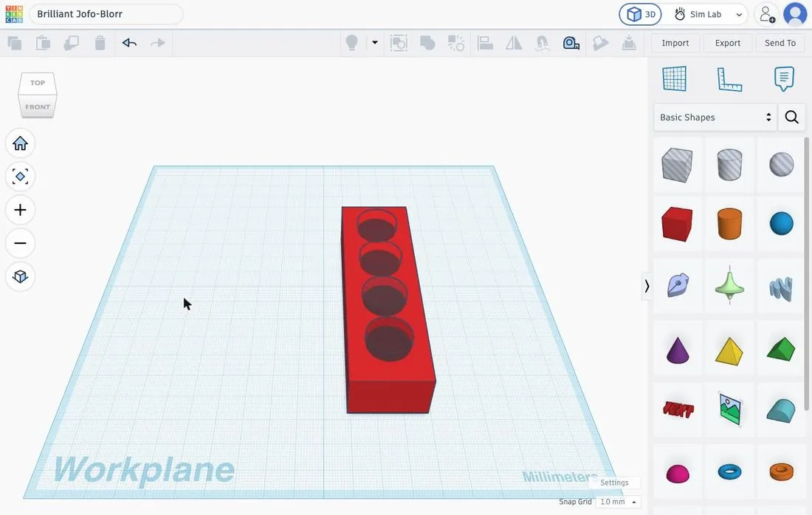Viewport: 812px width, 515px height.
Task: Select the Mirror tool
Action: click(514, 43)
